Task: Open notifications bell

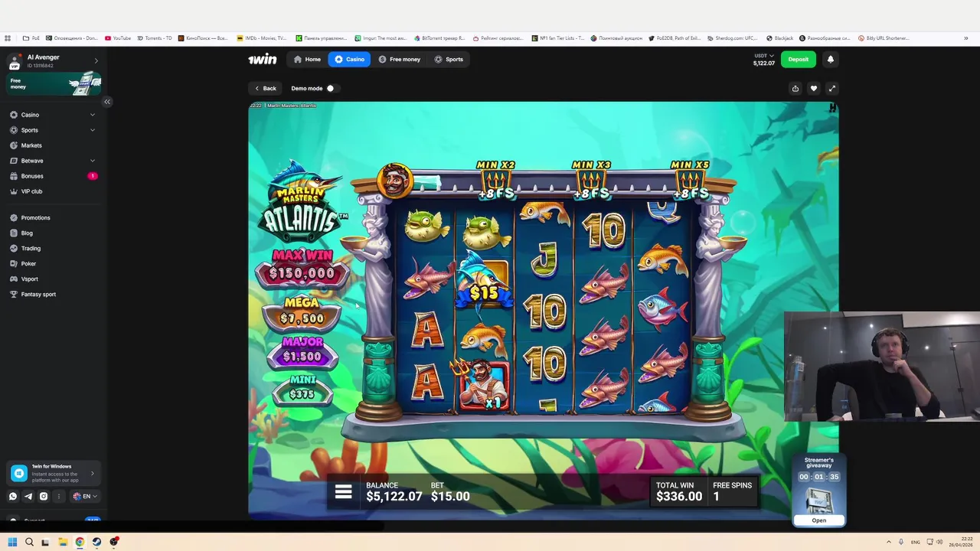Action: (x=830, y=59)
